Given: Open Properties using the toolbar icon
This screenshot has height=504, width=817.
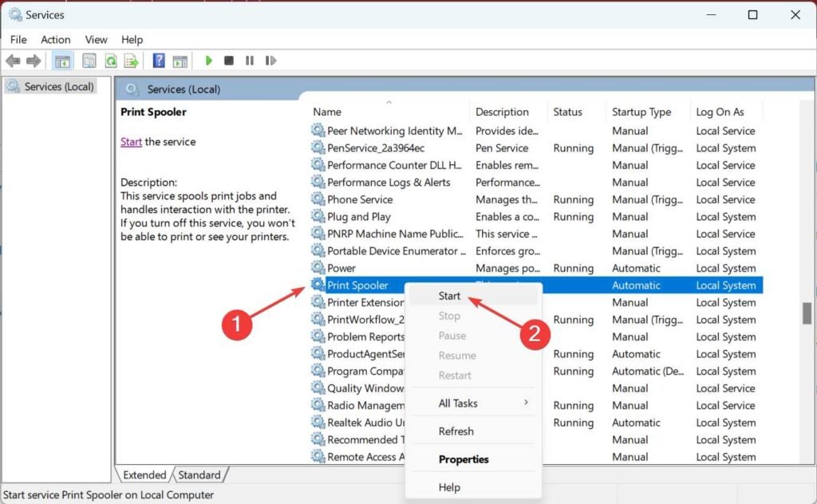Looking at the screenshot, I should [88, 61].
